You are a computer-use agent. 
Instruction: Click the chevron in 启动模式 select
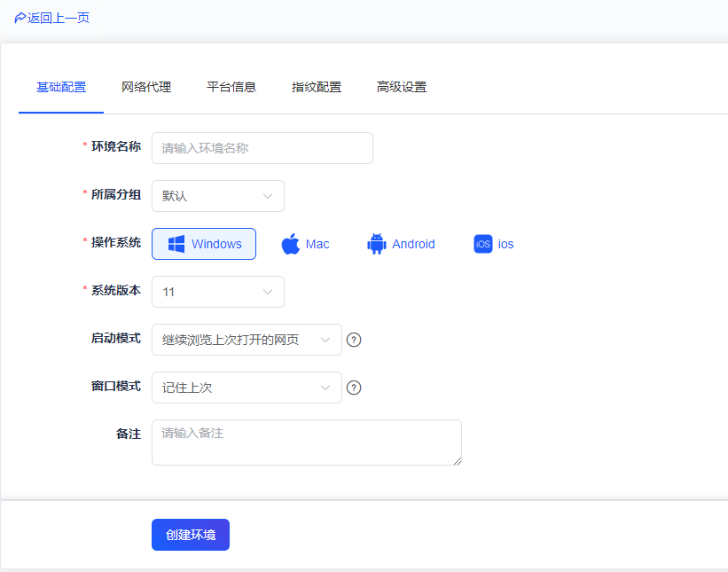[325, 340]
